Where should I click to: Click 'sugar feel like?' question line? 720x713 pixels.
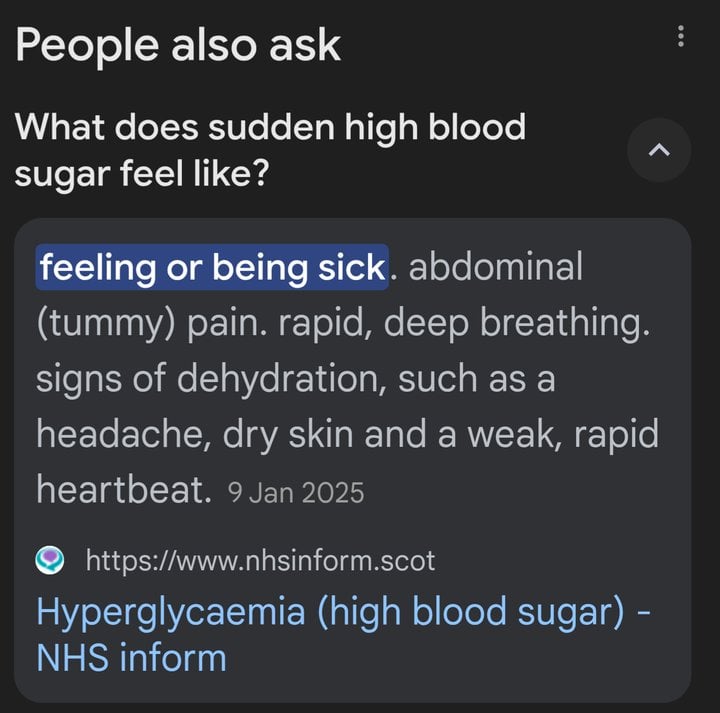coord(142,174)
